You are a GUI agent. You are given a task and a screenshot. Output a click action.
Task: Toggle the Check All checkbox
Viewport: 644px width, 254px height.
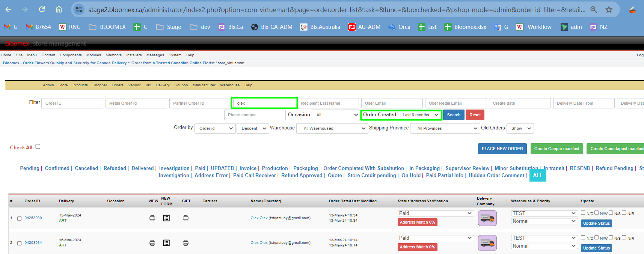coord(38,147)
